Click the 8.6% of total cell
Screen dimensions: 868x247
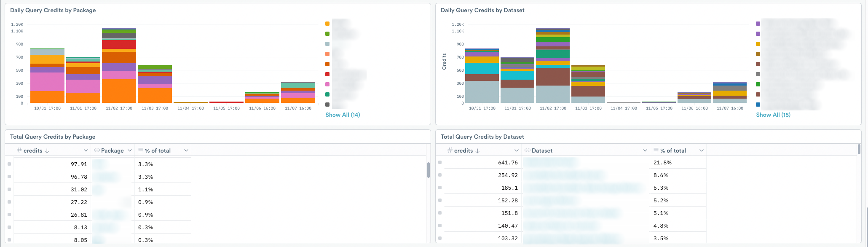coord(678,175)
